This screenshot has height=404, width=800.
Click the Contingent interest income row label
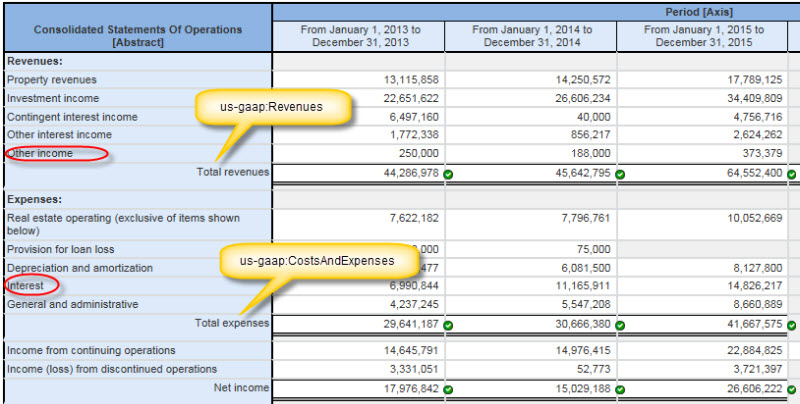click(72, 117)
